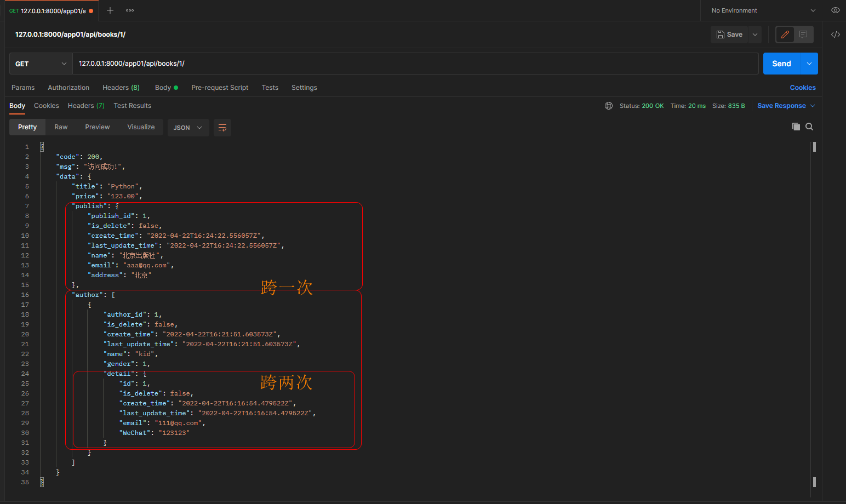
Task: Click the "WeChat": "123123" line
Action: click(155, 433)
